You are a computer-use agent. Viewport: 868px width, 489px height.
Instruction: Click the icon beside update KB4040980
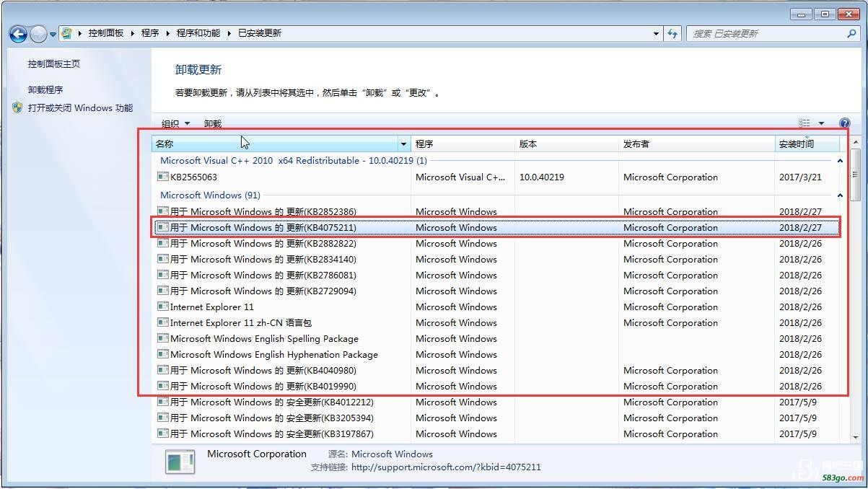(x=163, y=370)
